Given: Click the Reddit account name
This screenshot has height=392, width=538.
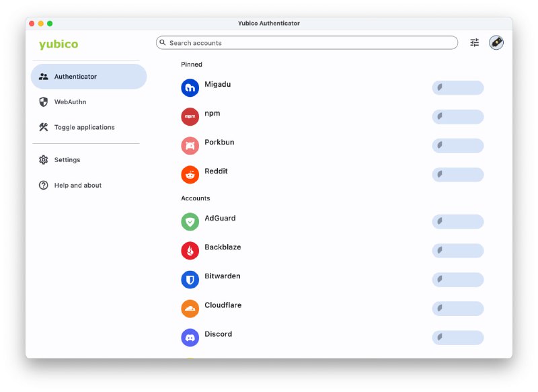Looking at the screenshot, I should (x=216, y=171).
